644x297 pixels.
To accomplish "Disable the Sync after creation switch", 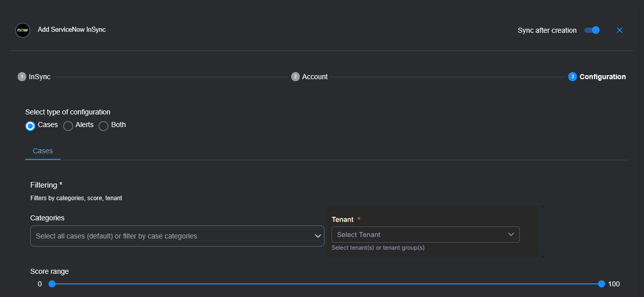I will point(592,30).
